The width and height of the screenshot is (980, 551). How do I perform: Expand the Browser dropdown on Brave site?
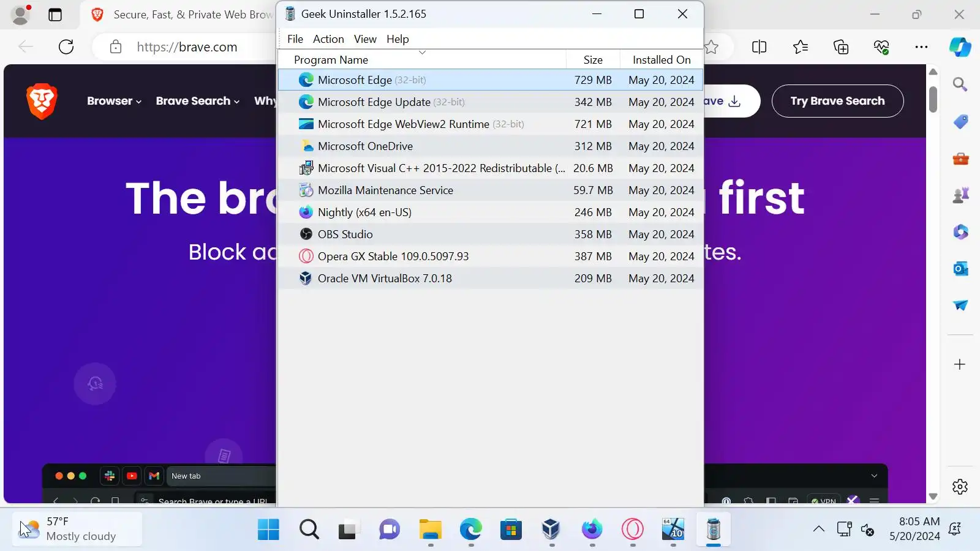(114, 101)
